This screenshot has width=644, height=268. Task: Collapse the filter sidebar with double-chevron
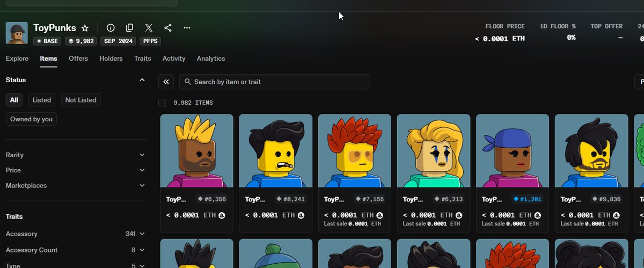(x=166, y=82)
